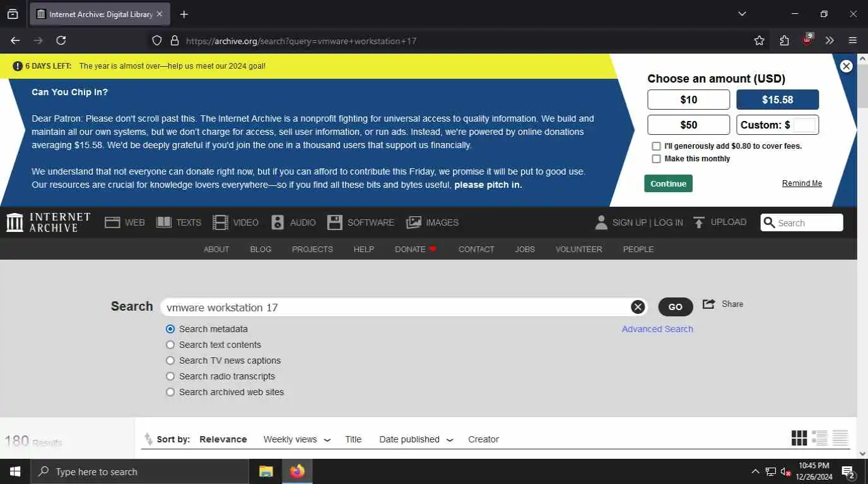Click the Upload arrow icon

(699, 222)
